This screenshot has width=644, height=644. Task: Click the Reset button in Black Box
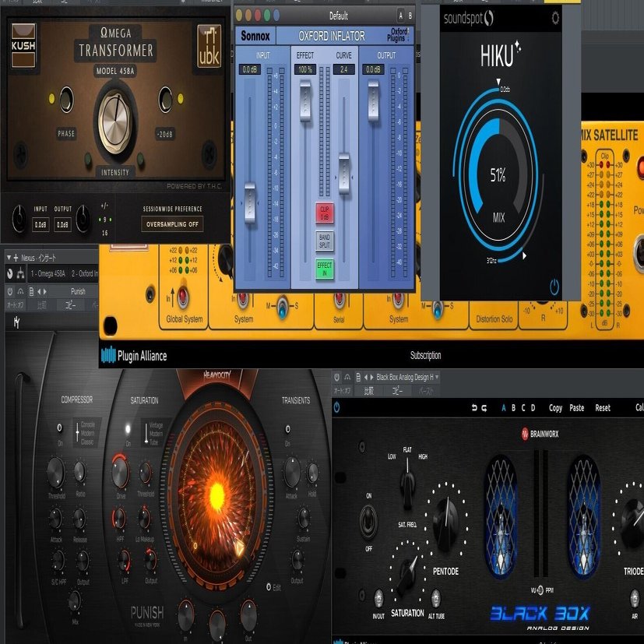tap(603, 408)
